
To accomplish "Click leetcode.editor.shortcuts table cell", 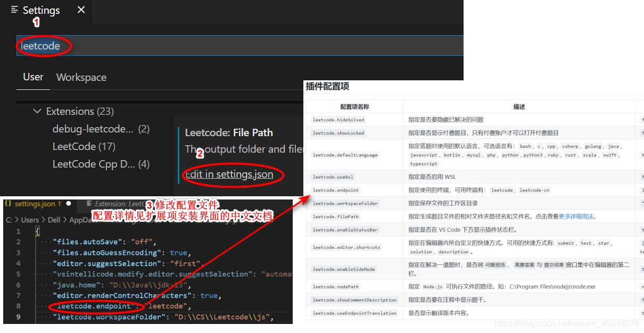I will (x=346, y=247).
